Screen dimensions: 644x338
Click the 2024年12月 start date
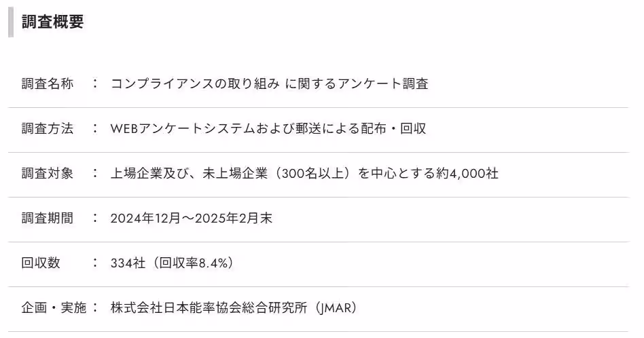coord(147,218)
